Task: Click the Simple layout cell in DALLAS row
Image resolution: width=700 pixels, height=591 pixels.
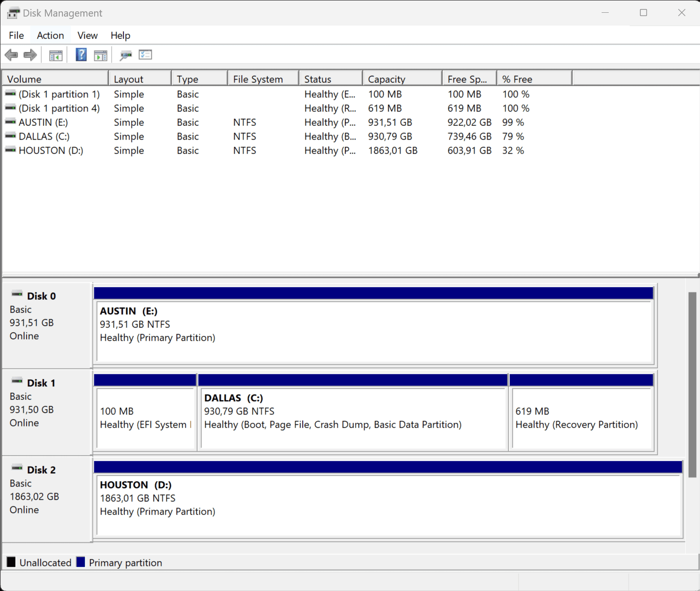Action: pos(129,137)
